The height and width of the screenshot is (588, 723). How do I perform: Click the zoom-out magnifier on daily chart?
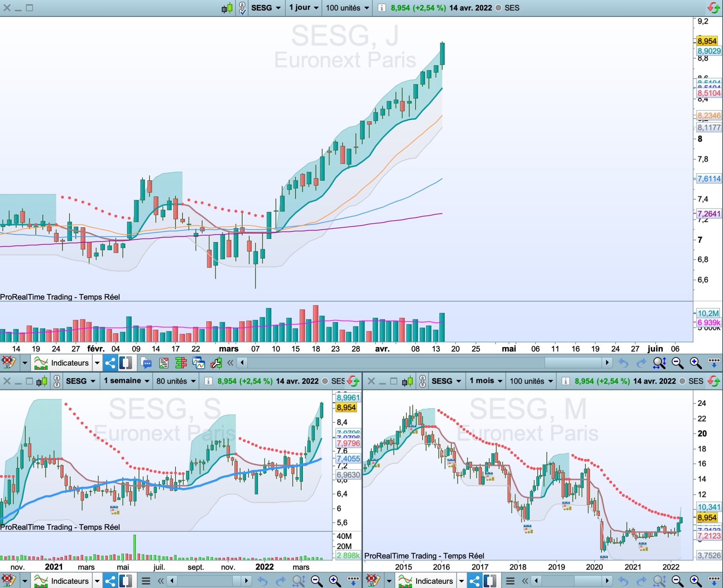click(677, 363)
